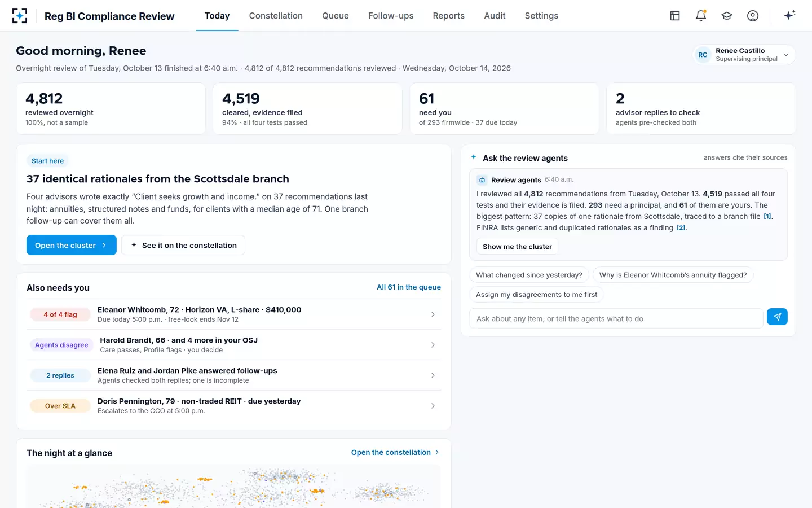Select What changed since yesterday? suggestion

(529, 275)
